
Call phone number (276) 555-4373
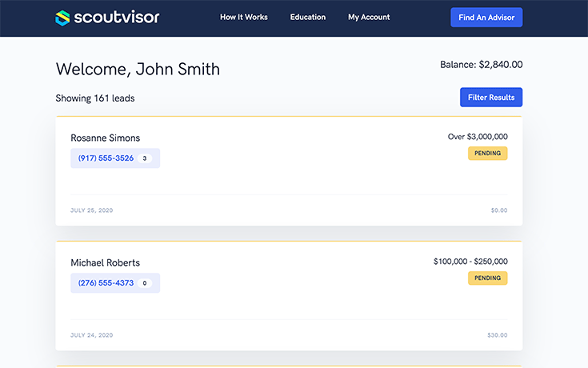tap(106, 283)
